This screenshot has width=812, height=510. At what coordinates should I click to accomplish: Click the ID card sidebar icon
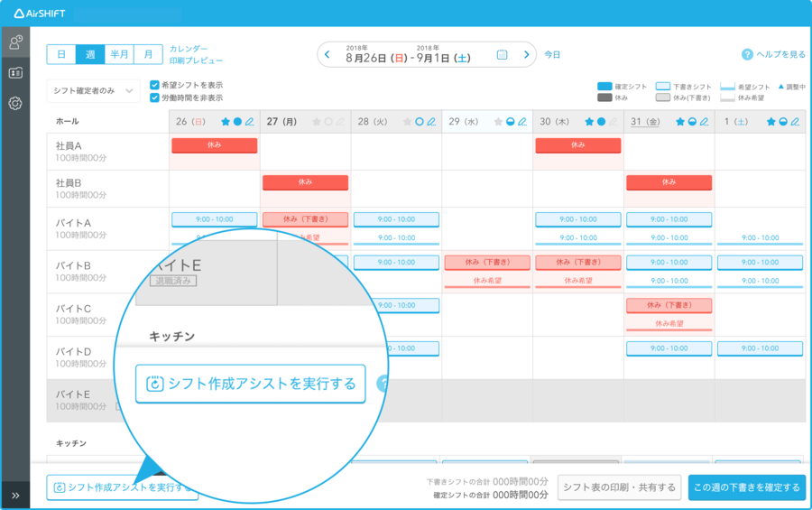pos(15,72)
